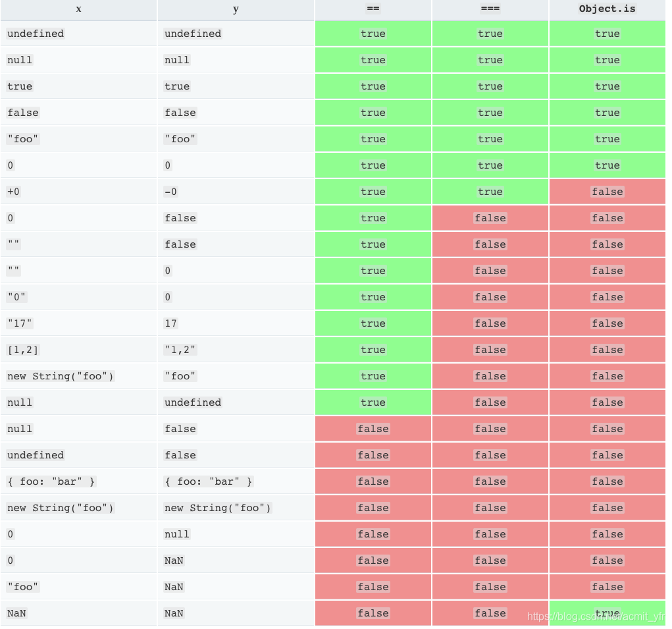Click === false for 0 vs false row
672x629 pixels.
pyautogui.click(x=490, y=218)
